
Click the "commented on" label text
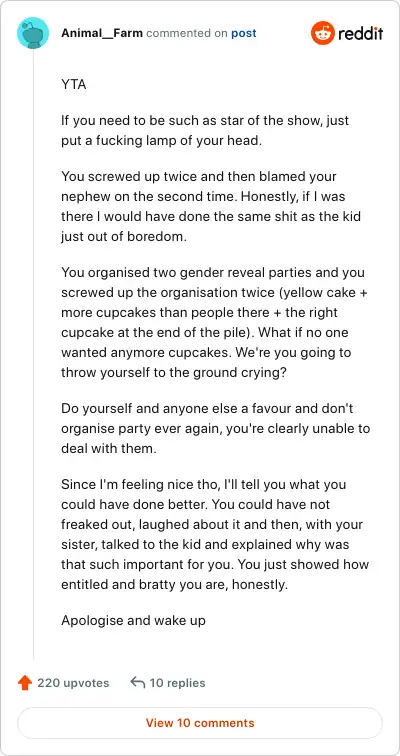187,33
